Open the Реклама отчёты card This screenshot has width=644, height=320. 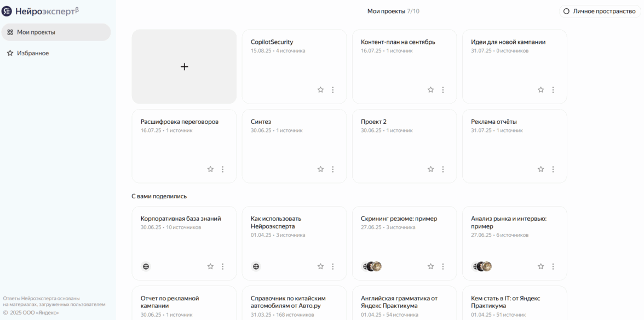[514, 146]
